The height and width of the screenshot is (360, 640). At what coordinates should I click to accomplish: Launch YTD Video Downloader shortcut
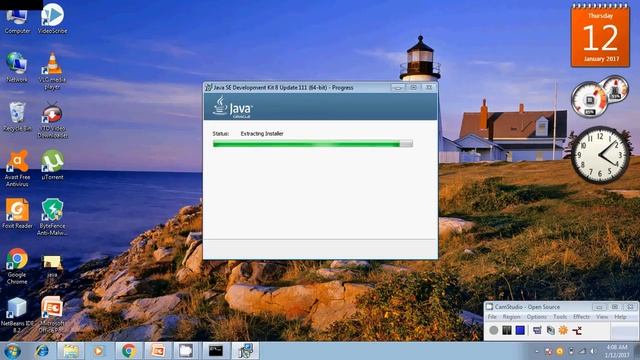click(52, 120)
